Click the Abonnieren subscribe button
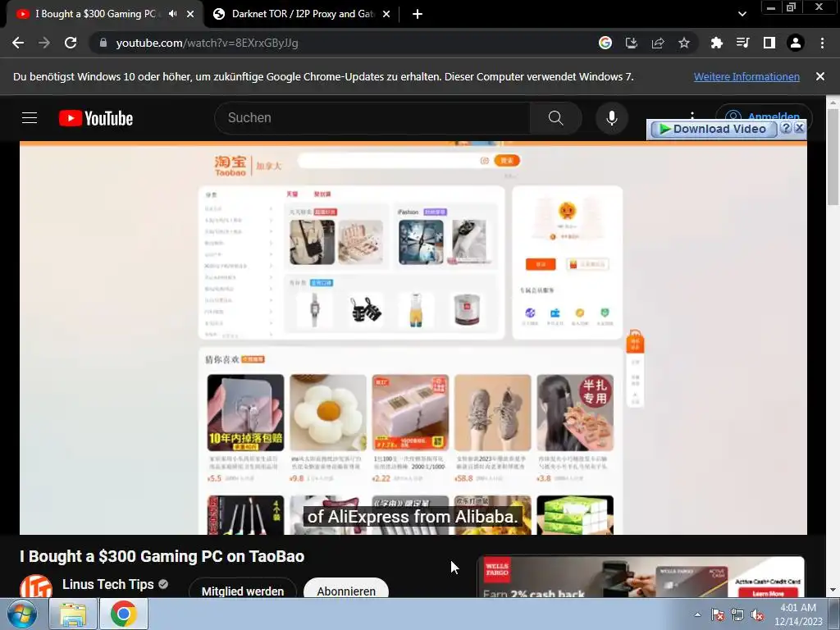The image size is (840, 630). pos(346,588)
